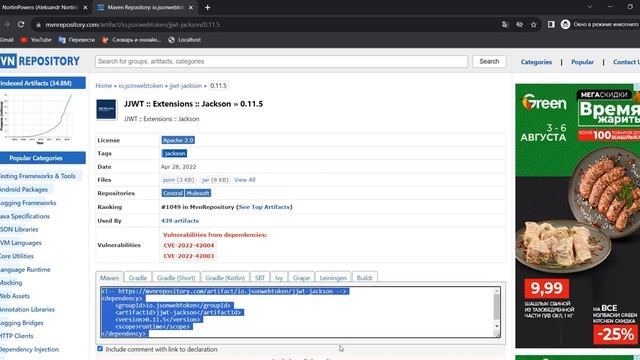Open the Localhost bookmark
The height and width of the screenshot is (360, 640).
click(x=184, y=40)
